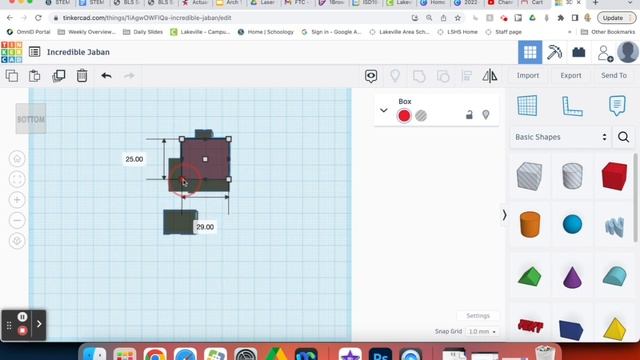Image resolution: width=640 pixels, height=360 pixels.
Task: Click the Zoom out button
Action: [17, 220]
